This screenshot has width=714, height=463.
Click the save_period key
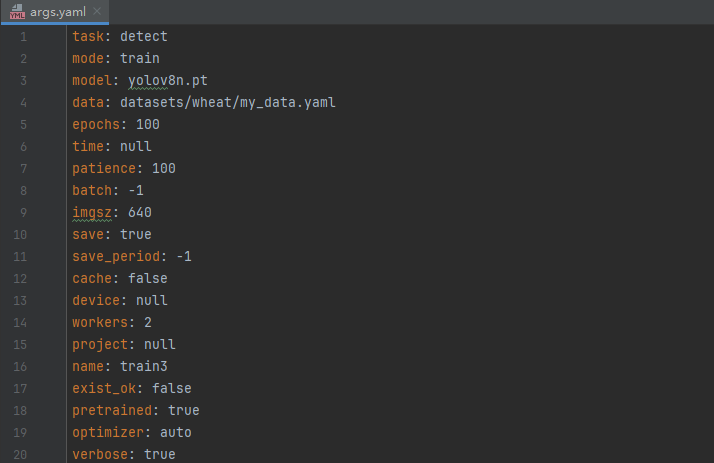[116, 257]
